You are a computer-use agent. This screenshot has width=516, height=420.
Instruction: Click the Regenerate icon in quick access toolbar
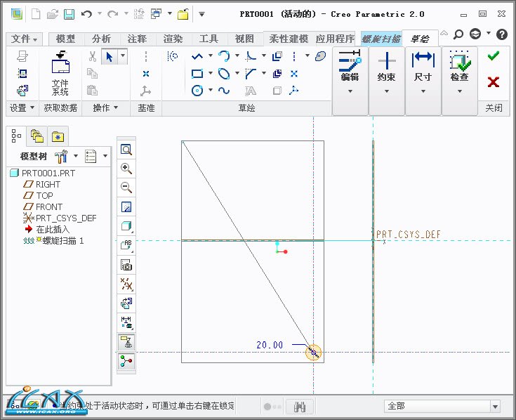tap(139, 14)
